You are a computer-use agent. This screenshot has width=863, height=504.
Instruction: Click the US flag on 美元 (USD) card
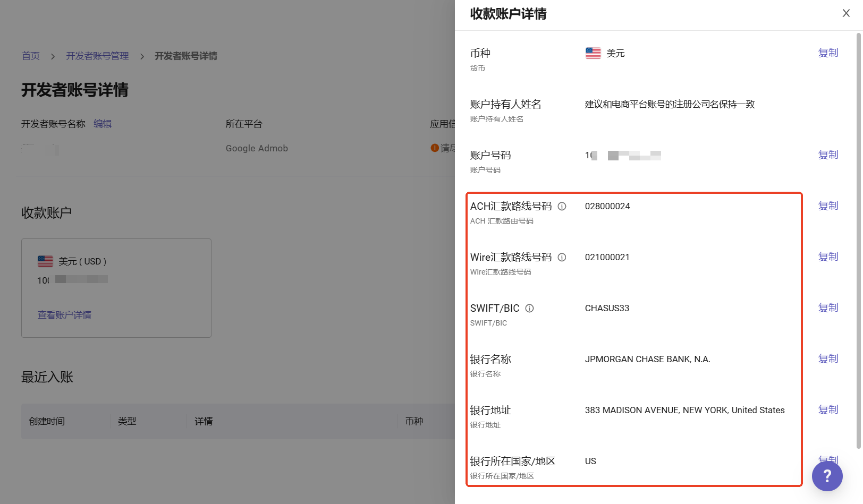[45, 261]
